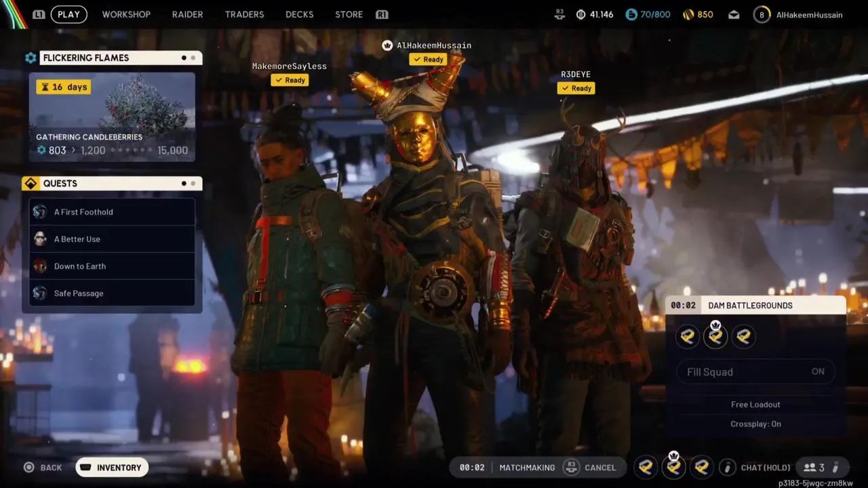Click the AlHakeemHussain username in top bar
Viewport: 868px width, 488px height.
(x=810, y=15)
